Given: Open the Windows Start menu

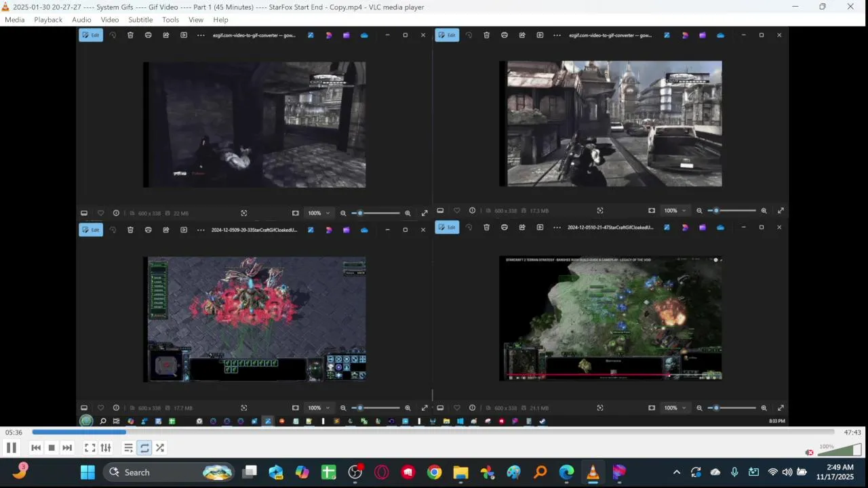Looking at the screenshot, I should 87,472.
